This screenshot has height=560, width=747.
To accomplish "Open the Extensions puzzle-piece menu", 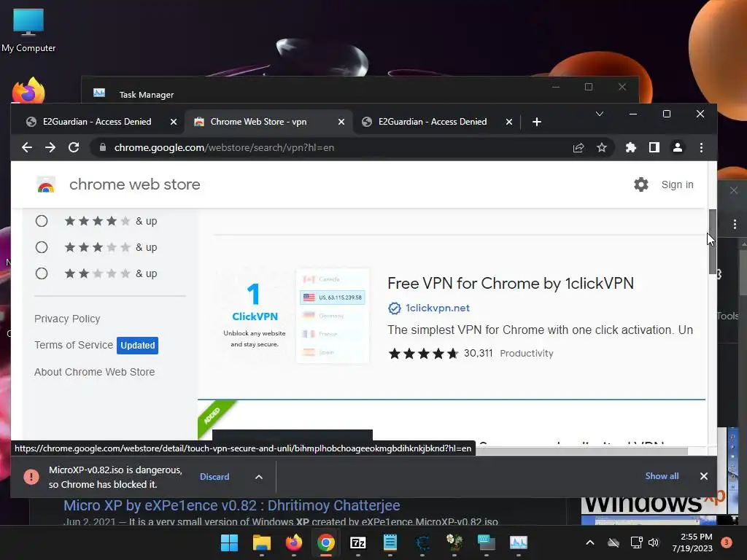I will tap(631, 147).
